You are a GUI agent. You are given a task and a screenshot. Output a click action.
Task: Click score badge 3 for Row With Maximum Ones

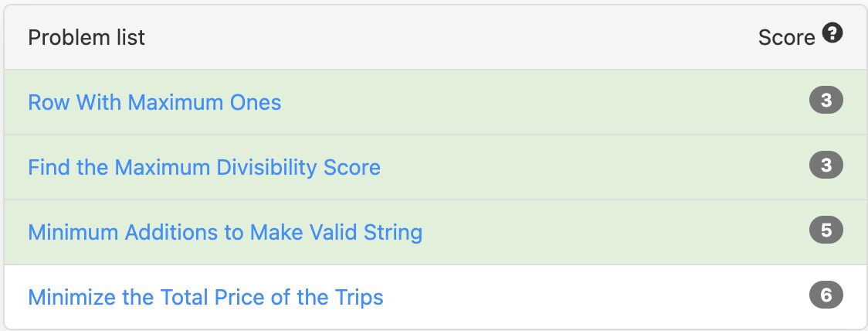826,101
